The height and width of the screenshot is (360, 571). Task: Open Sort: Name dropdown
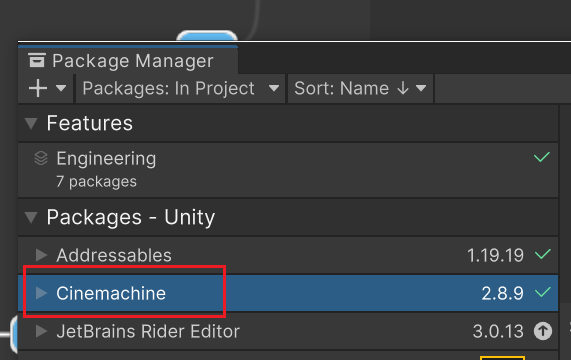pyautogui.click(x=360, y=88)
